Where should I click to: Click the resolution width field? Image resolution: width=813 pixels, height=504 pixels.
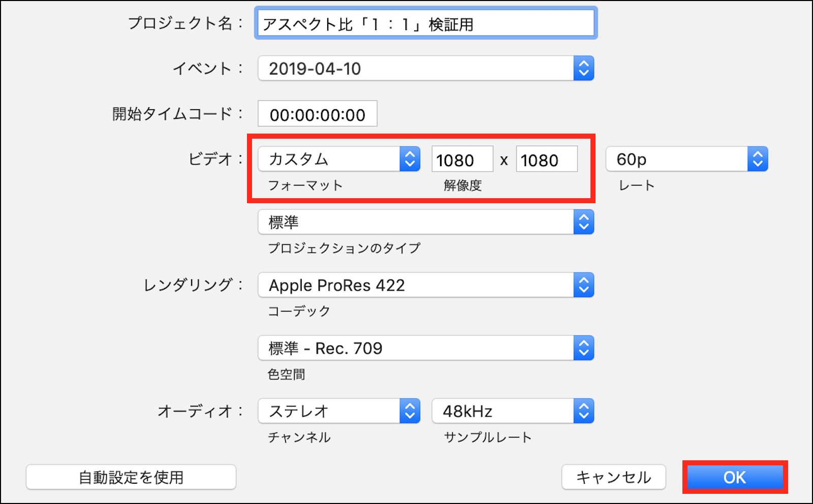(x=462, y=160)
